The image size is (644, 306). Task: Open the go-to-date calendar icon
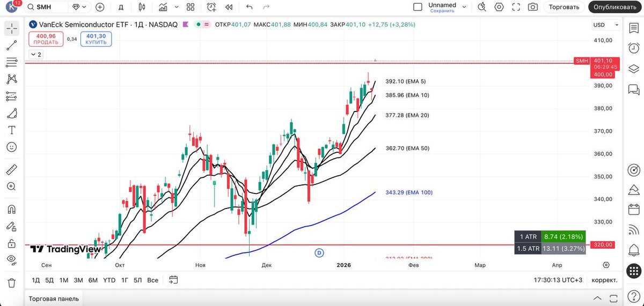tap(173, 280)
